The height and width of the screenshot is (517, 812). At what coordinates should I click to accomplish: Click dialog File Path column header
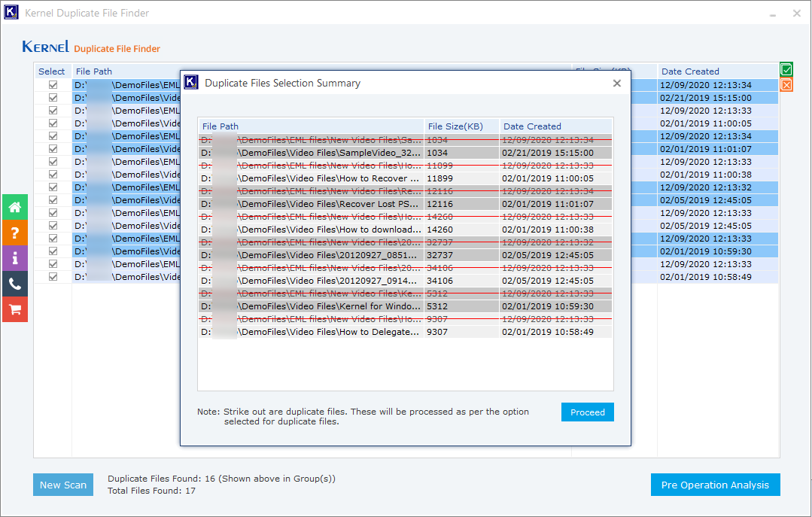[x=310, y=126]
